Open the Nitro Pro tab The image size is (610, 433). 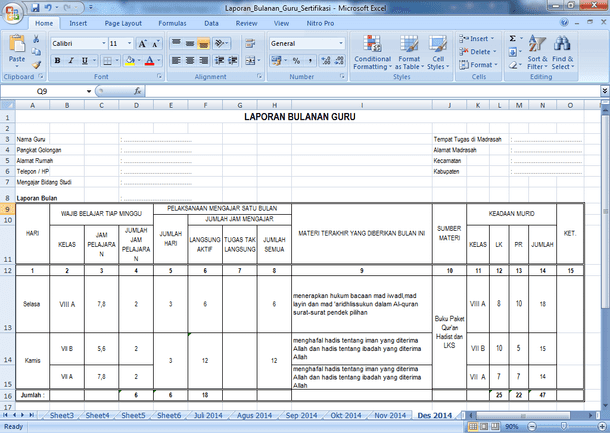pos(320,23)
